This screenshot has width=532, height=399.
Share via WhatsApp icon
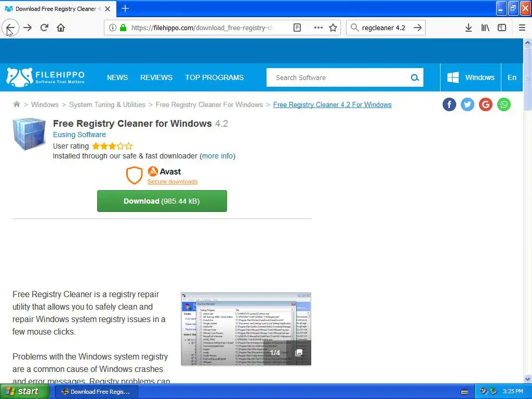click(x=504, y=104)
